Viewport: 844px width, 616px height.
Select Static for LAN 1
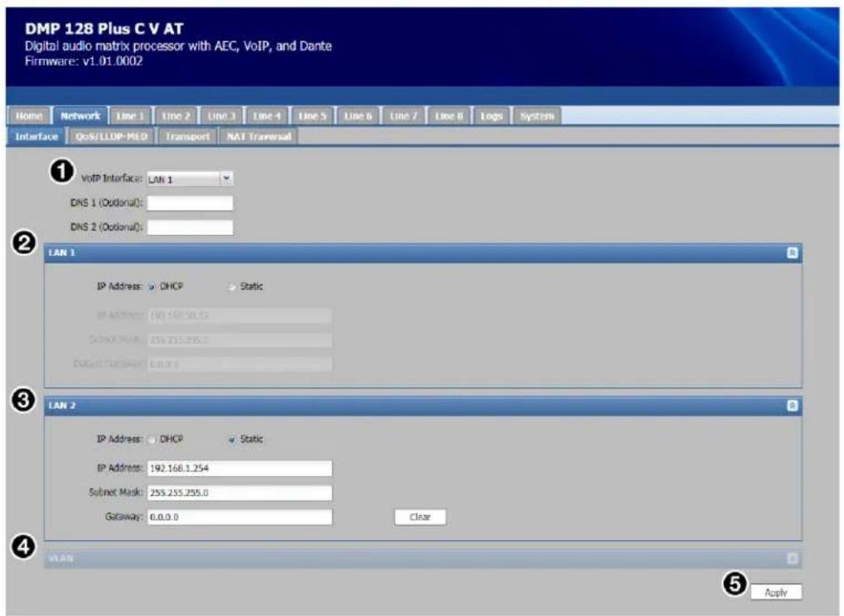coord(232,287)
